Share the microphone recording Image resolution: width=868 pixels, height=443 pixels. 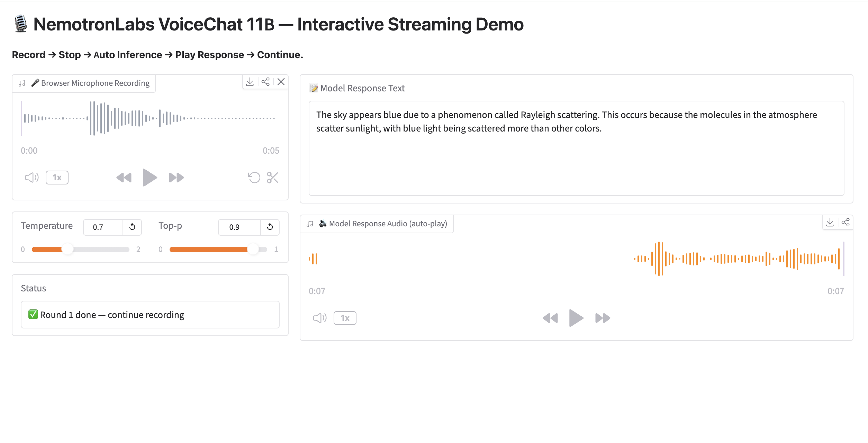(265, 82)
